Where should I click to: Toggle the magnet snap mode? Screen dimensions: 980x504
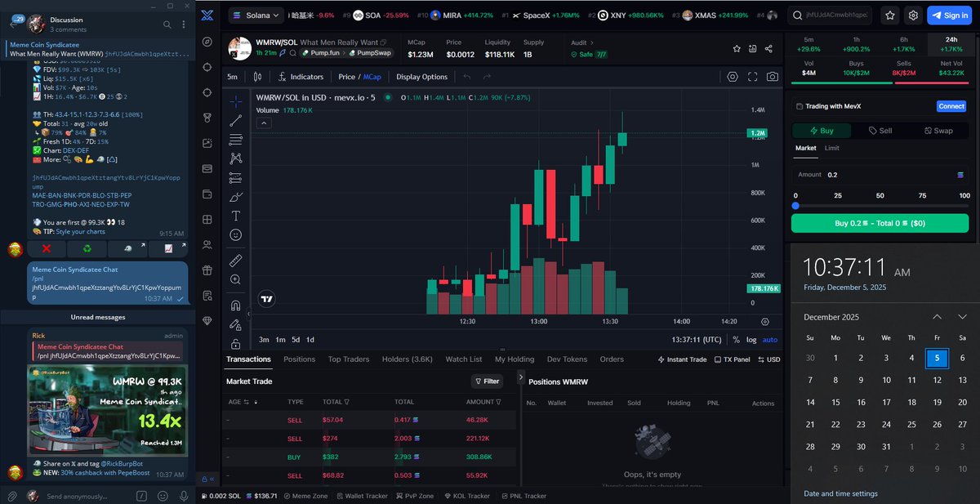[x=236, y=306]
